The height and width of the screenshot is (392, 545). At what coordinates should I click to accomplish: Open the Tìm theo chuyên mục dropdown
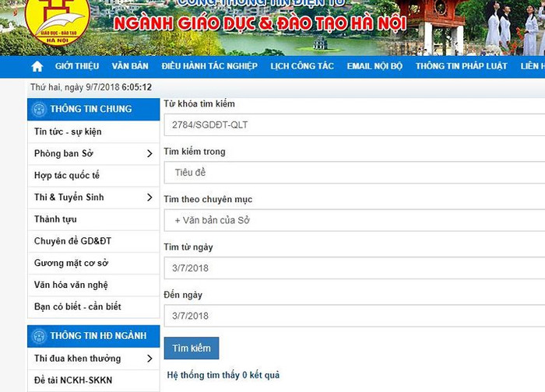[x=354, y=220]
